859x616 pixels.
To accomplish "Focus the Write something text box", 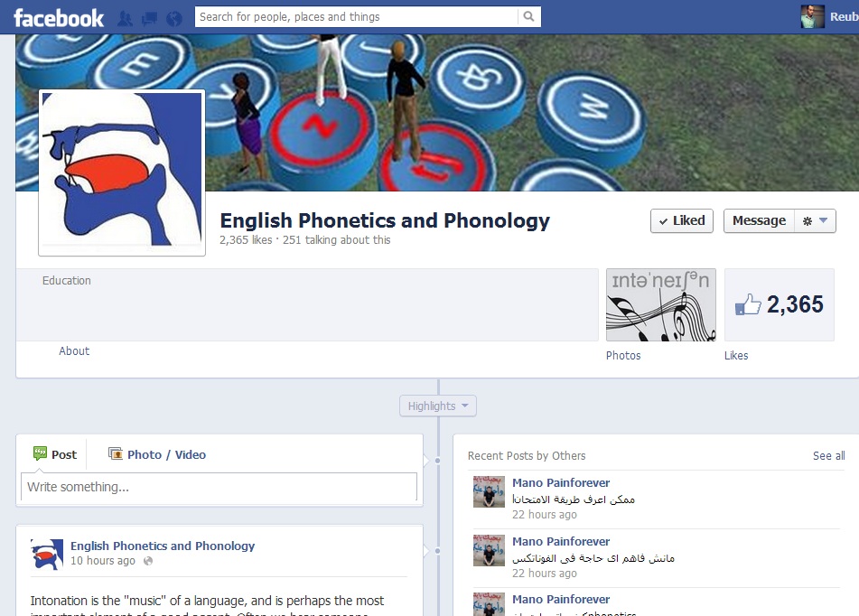I will click(219, 487).
